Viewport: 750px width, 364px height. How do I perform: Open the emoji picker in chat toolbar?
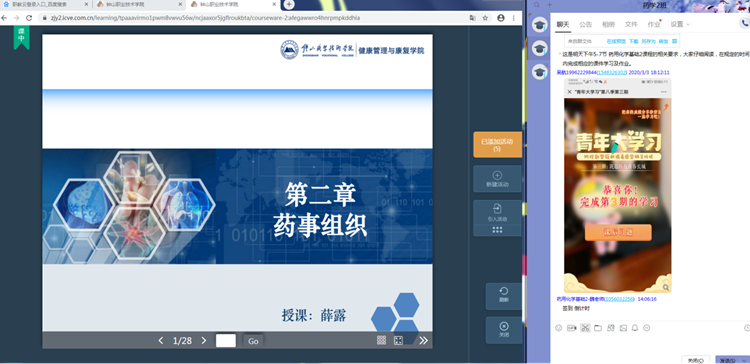pos(558,328)
